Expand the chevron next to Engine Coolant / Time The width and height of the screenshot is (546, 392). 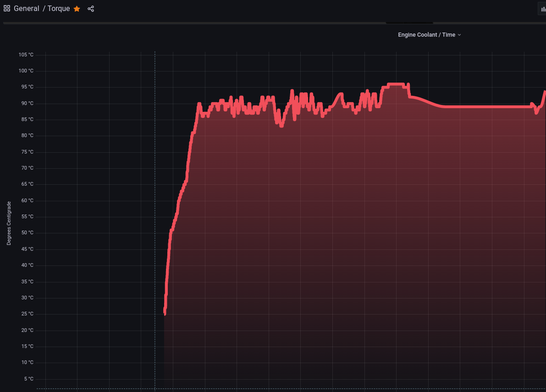click(x=459, y=35)
